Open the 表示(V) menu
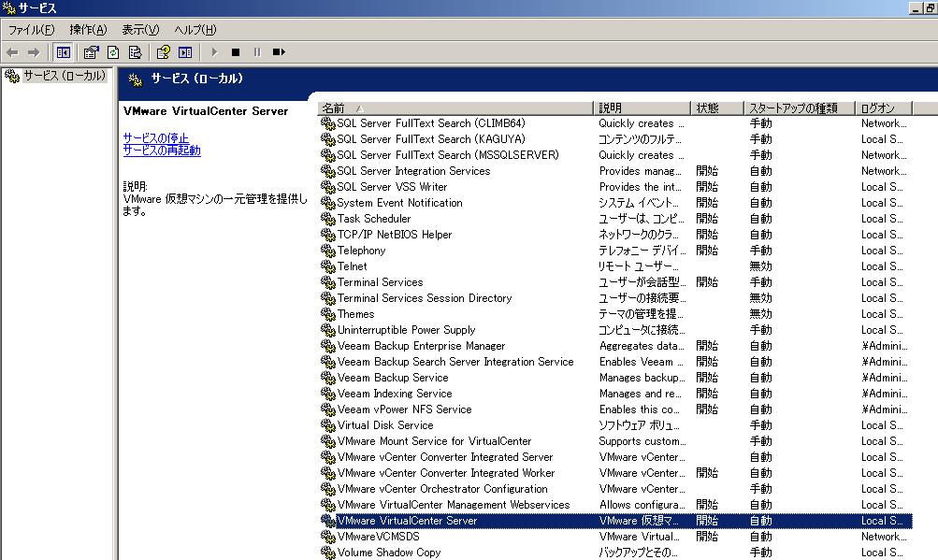The image size is (938, 560). click(x=140, y=29)
